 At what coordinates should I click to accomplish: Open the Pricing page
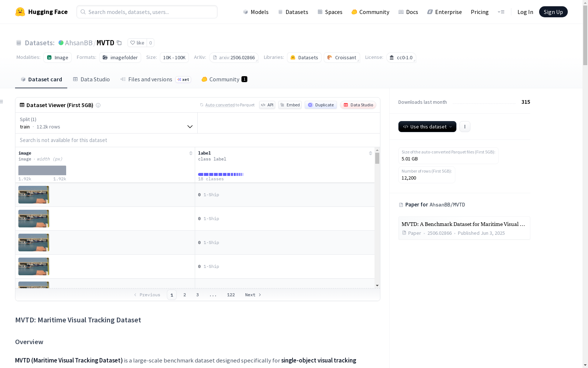point(480,12)
